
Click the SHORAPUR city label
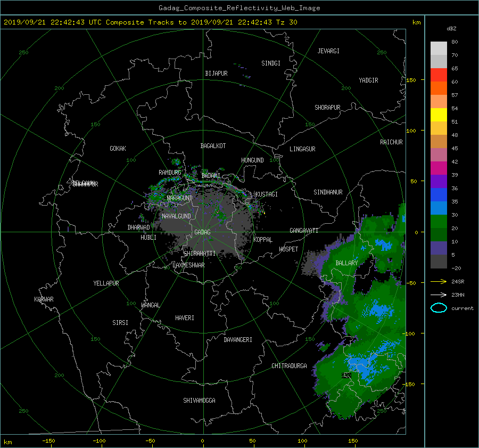click(327, 108)
